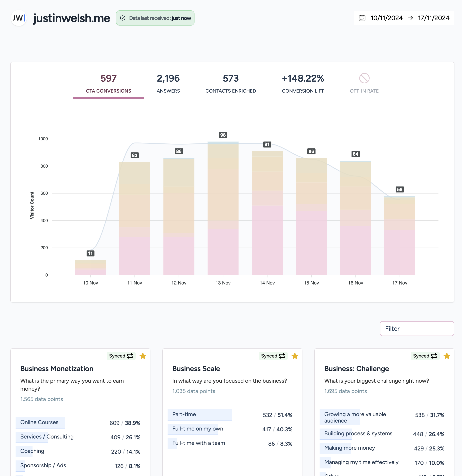The height and width of the screenshot is (476, 462).
Task: Click the 1,565 data points text
Action: tap(41, 399)
